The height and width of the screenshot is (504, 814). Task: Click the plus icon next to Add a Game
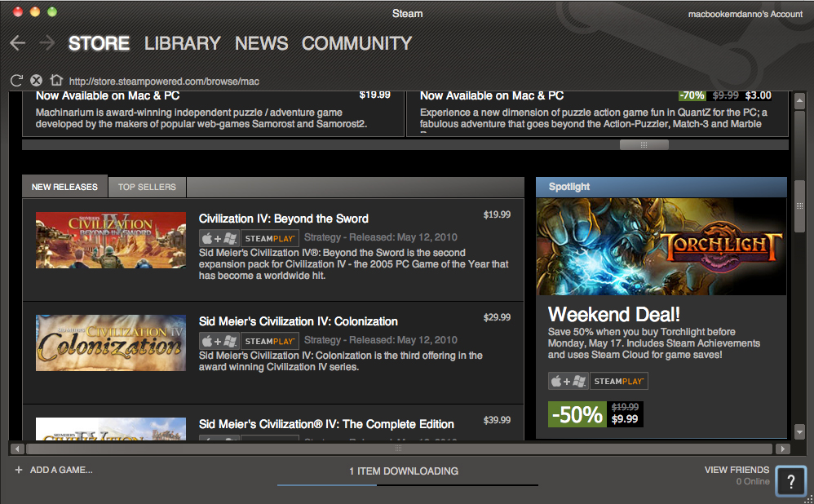[x=19, y=470]
